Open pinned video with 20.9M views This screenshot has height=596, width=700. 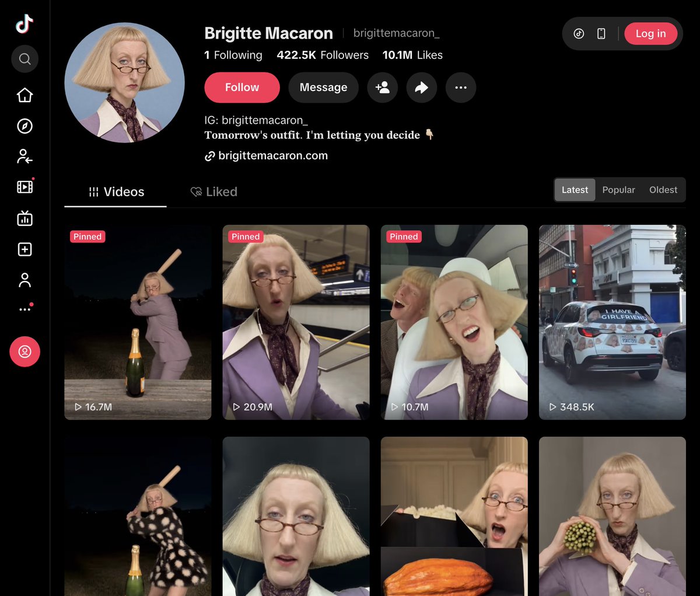click(296, 322)
